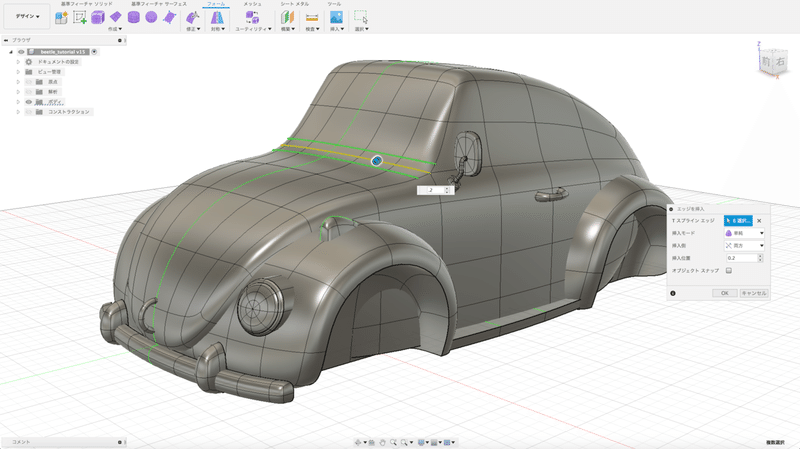Open the Utility (ユーティリティ) tool icon
Image resolution: width=800 pixels, height=449 pixels.
pos(251,18)
